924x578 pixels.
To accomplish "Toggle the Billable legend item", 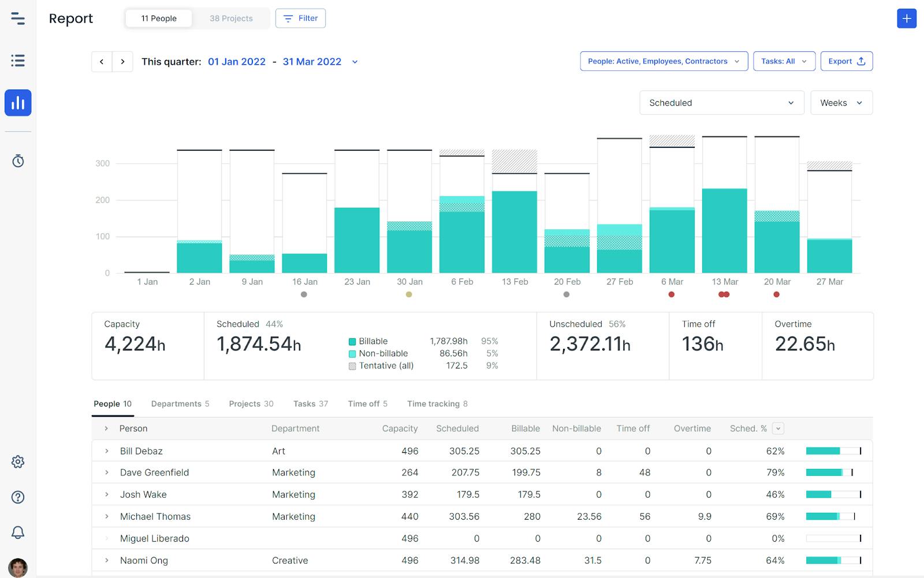I will pyautogui.click(x=368, y=341).
